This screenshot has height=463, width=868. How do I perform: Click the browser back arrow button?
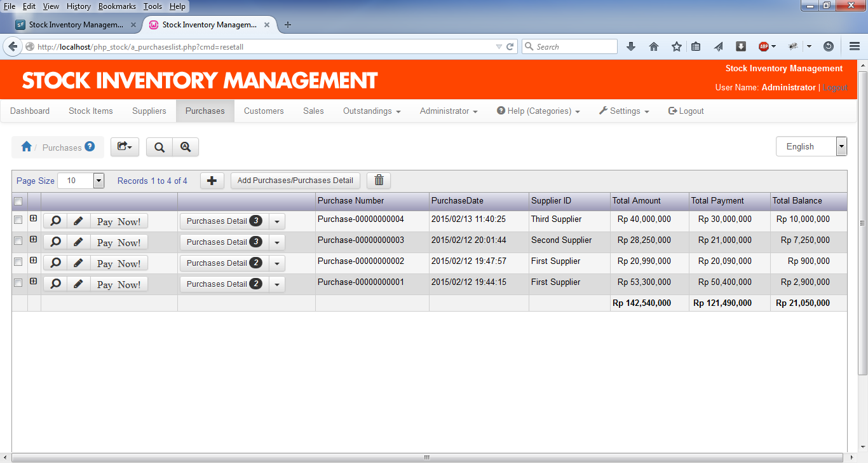pyautogui.click(x=13, y=46)
